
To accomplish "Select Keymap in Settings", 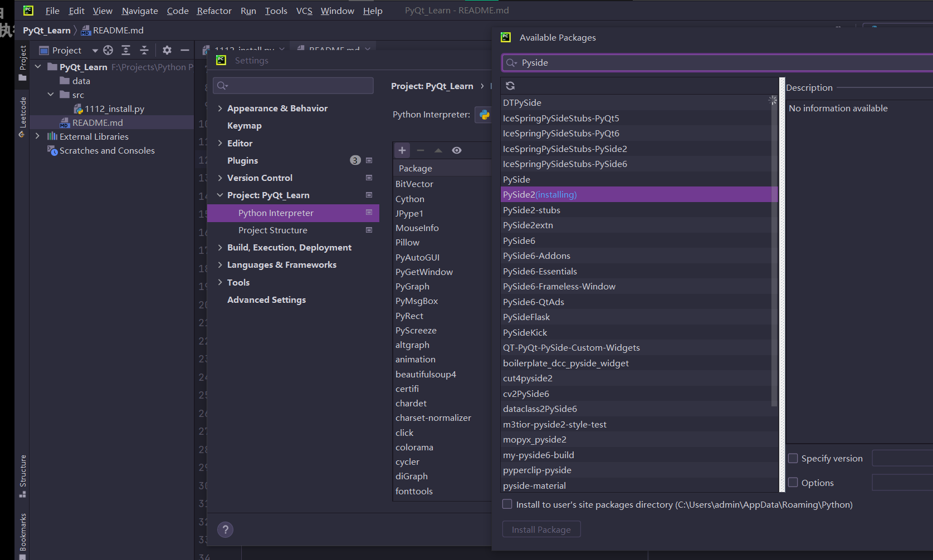I will coord(245,126).
